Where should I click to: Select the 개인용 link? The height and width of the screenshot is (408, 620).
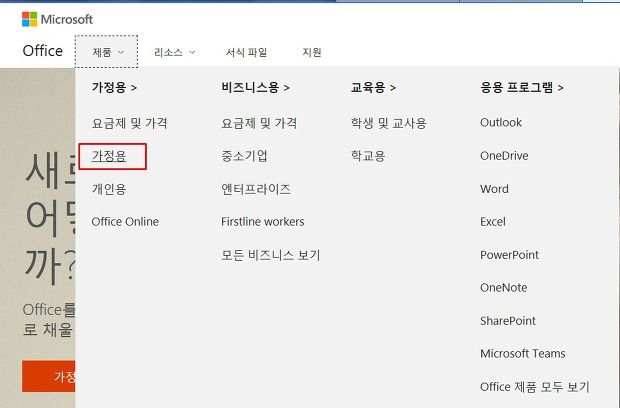click(109, 189)
